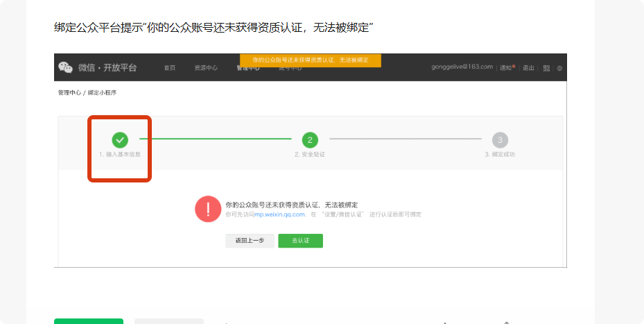Click the gonggelive@163.com account email
The width and height of the screenshot is (644, 324).
(x=462, y=67)
